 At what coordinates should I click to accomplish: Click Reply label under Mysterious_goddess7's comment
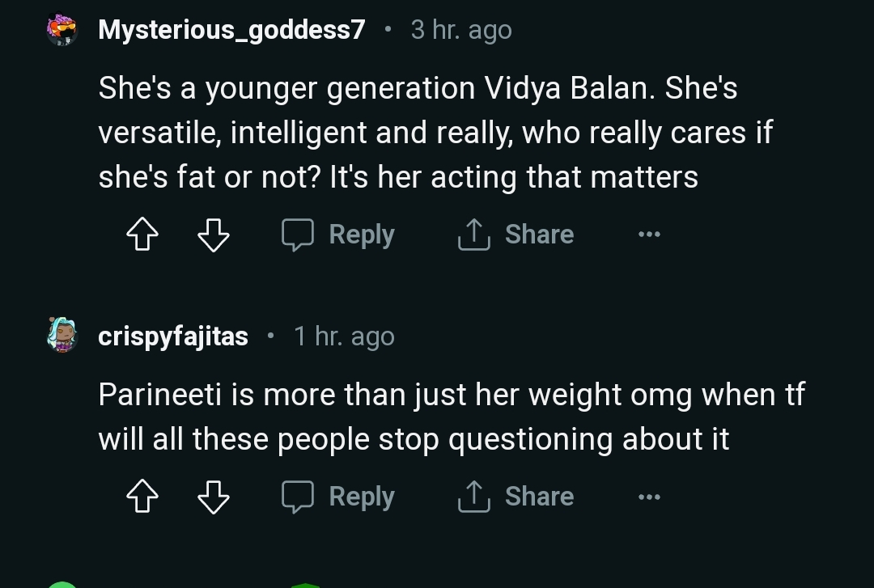pos(362,235)
